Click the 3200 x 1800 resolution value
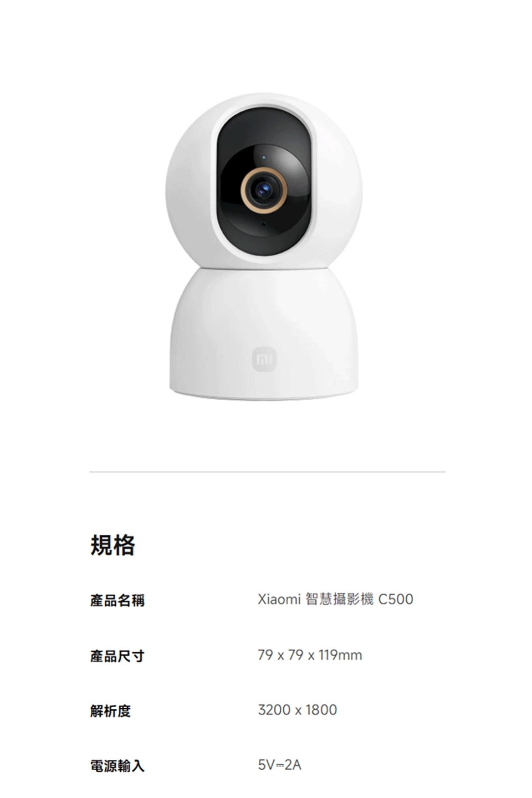Image resolution: width=532 pixels, height=798 pixels. pyautogui.click(x=297, y=710)
